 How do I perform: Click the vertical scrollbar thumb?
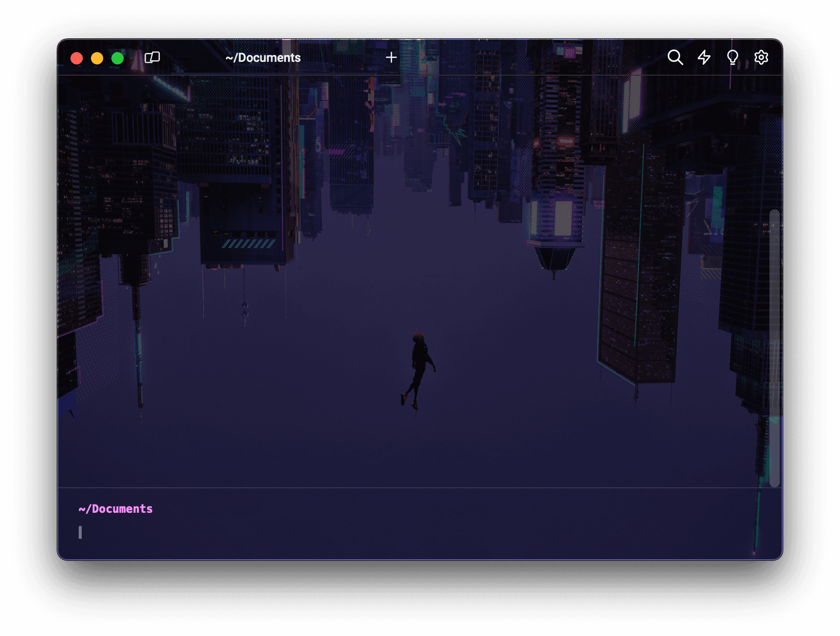point(774,348)
